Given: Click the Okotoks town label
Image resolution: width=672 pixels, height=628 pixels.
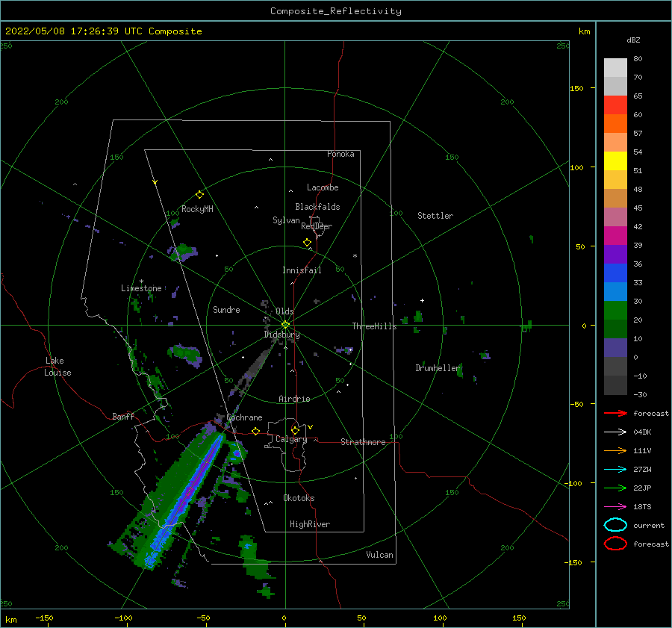Looking at the screenshot, I should pyautogui.click(x=299, y=498).
